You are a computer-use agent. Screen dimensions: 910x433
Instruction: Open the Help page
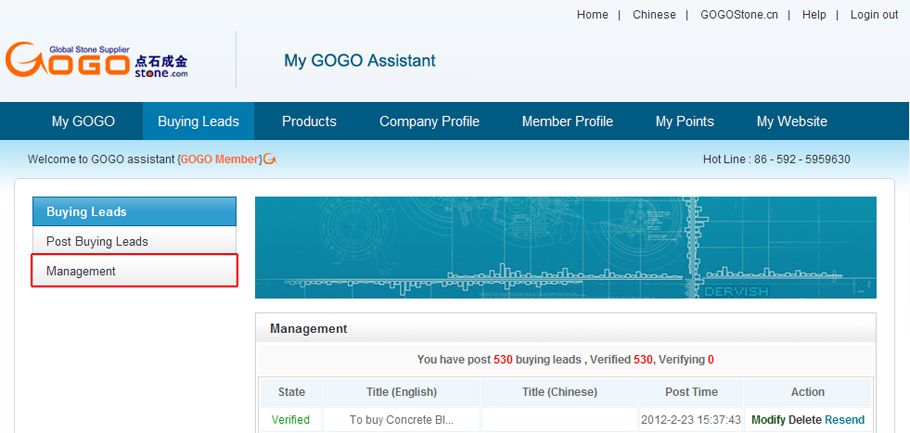(814, 15)
